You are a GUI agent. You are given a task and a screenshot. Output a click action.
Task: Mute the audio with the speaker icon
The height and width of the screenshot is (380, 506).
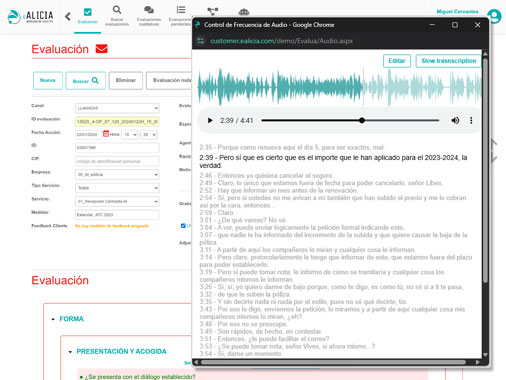(x=455, y=120)
